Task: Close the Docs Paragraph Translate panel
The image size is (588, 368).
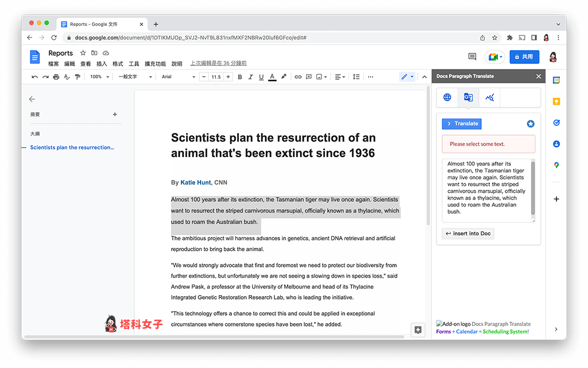Action: [539, 76]
